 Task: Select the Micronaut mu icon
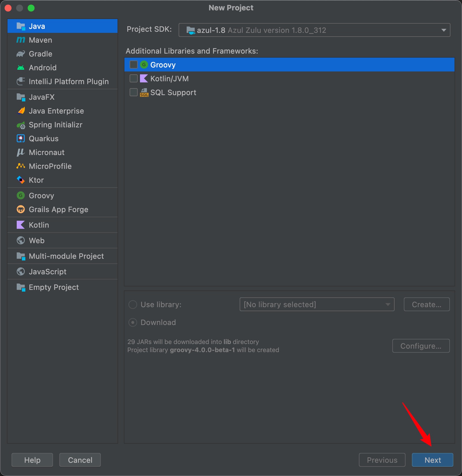pos(21,152)
